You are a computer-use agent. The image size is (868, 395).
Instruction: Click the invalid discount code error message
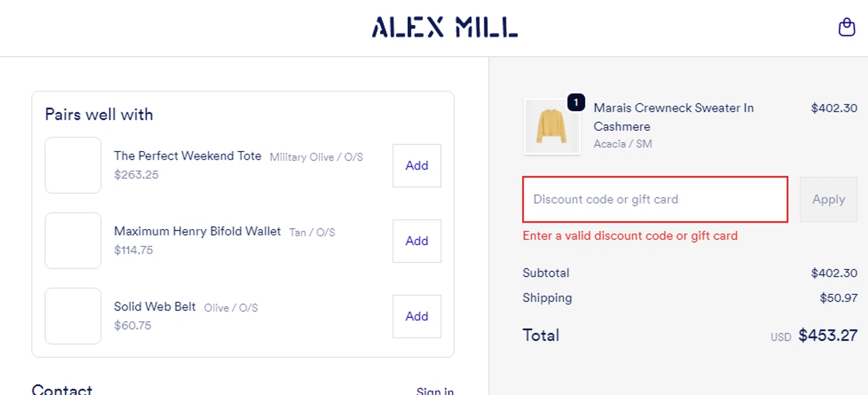click(630, 236)
